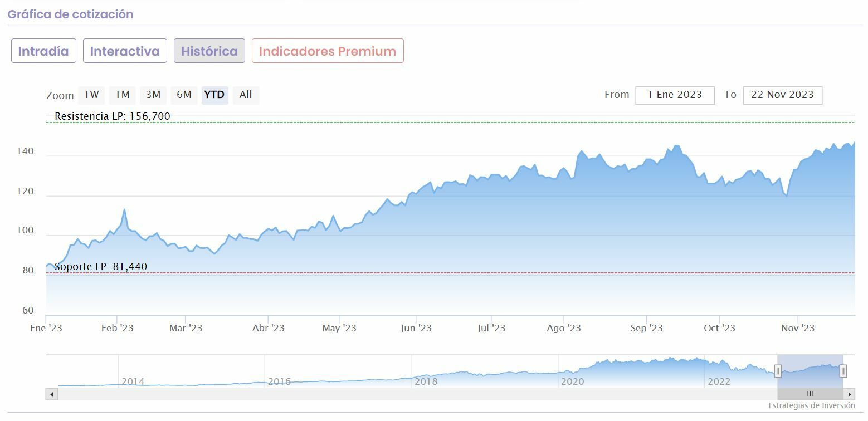Choose the 3M zoom range
The height and width of the screenshot is (421, 868).
153,95
